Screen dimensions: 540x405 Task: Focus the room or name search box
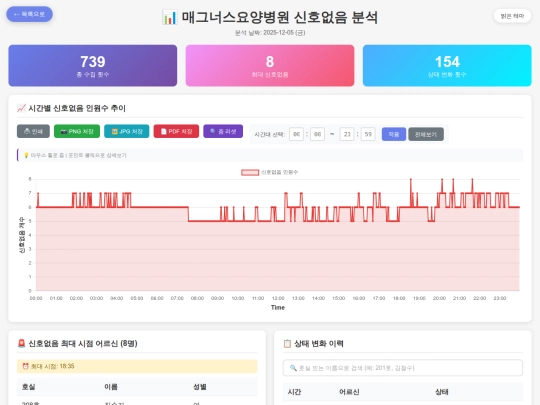click(x=403, y=368)
